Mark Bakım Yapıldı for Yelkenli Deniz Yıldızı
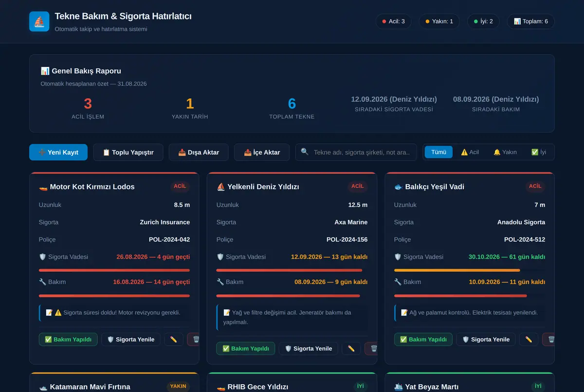Viewport: 584px width, 392px height. (x=246, y=348)
